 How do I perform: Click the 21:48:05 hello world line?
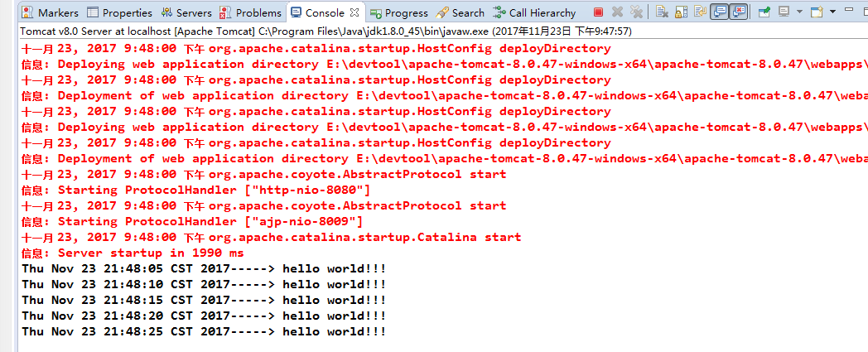(204, 269)
